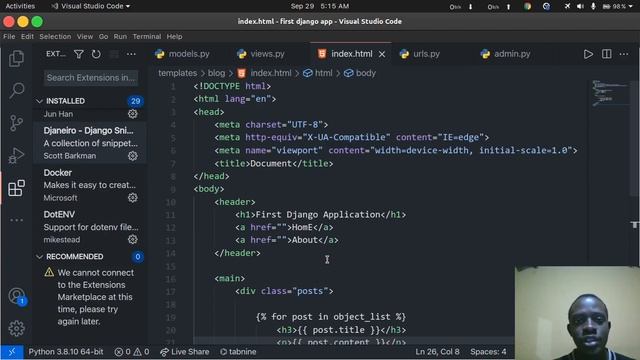The width and height of the screenshot is (640, 360).
Task: Change indentation via Spaces: 4
Action: (488, 352)
